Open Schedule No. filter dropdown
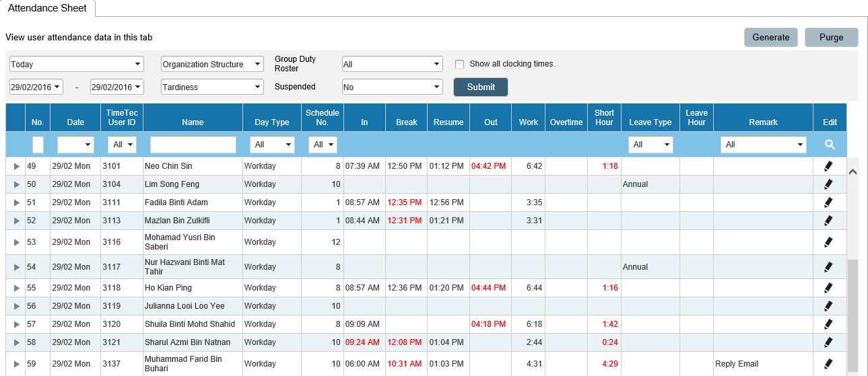 323,145
